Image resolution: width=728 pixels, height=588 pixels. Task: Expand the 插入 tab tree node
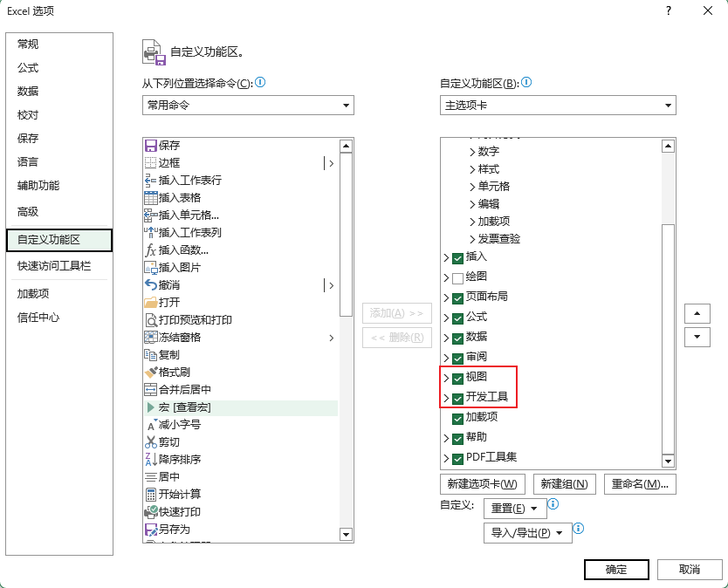pos(446,257)
